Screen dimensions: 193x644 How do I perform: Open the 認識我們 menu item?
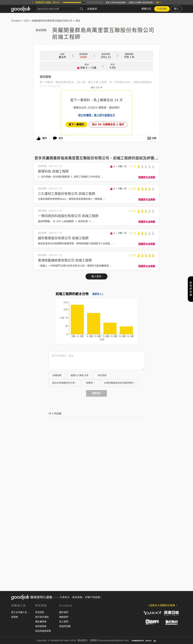pyautogui.click(x=92, y=9)
